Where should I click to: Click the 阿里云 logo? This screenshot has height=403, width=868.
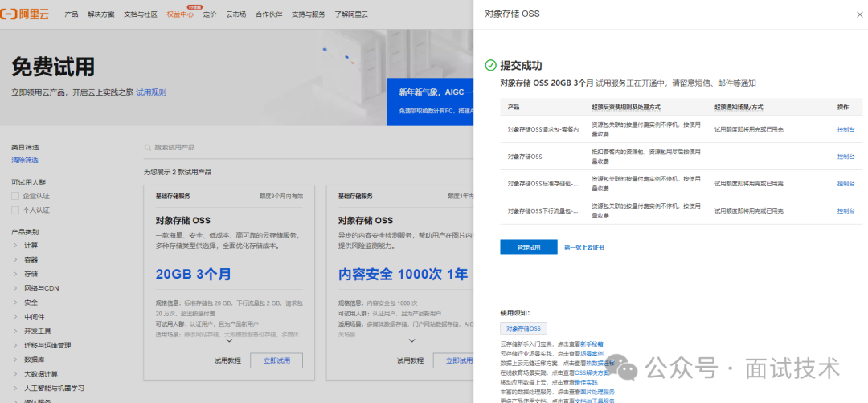(x=25, y=14)
